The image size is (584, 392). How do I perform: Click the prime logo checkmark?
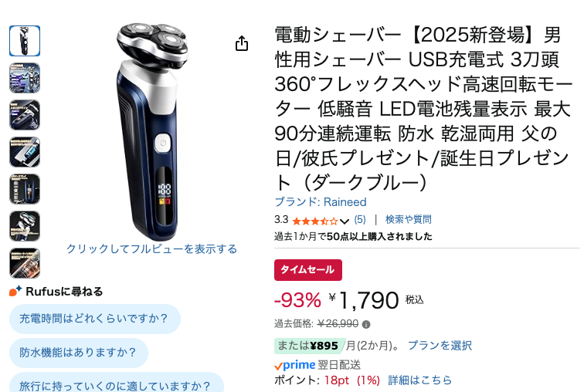pyautogui.click(x=278, y=367)
